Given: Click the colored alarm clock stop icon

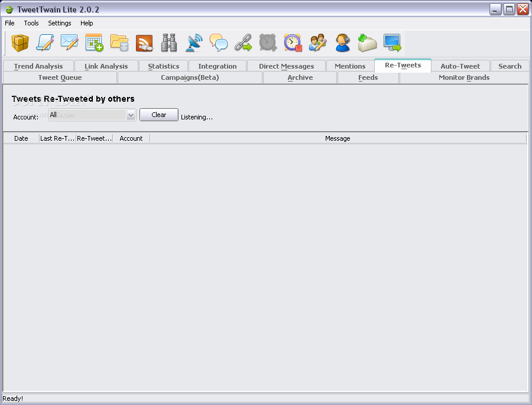Looking at the screenshot, I should coord(293,43).
